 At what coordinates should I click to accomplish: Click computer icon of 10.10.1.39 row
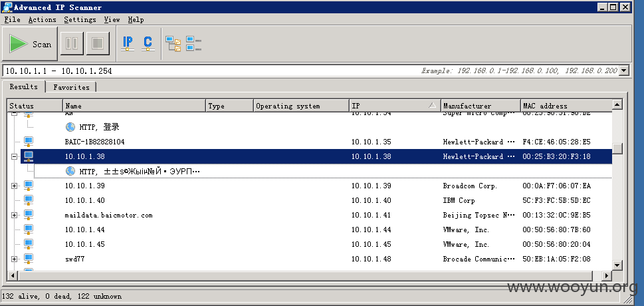[x=29, y=186]
